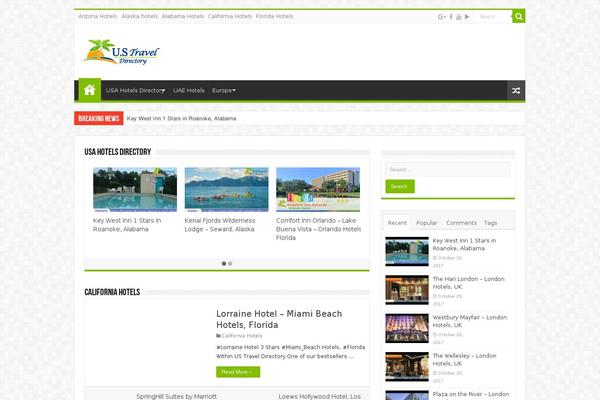Open the California Hotels top link
This screenshot has width=600, height=400.
coord(230,16)
